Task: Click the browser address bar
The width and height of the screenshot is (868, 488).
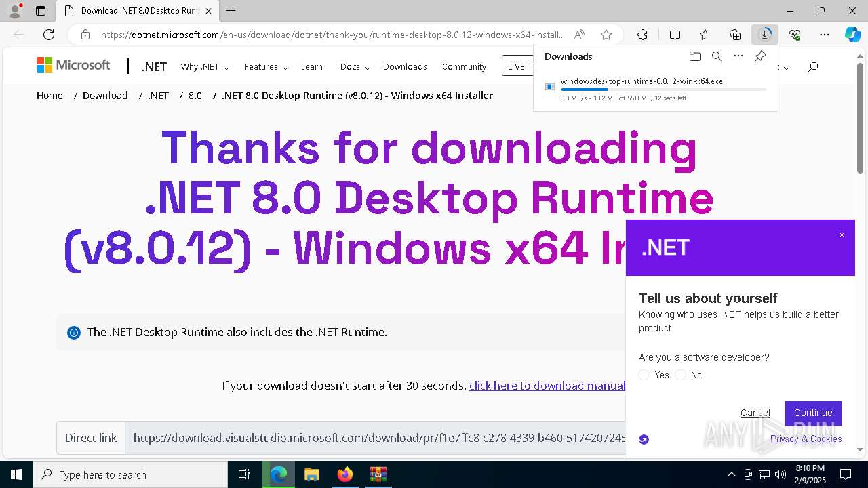Action: coord(332,35)
